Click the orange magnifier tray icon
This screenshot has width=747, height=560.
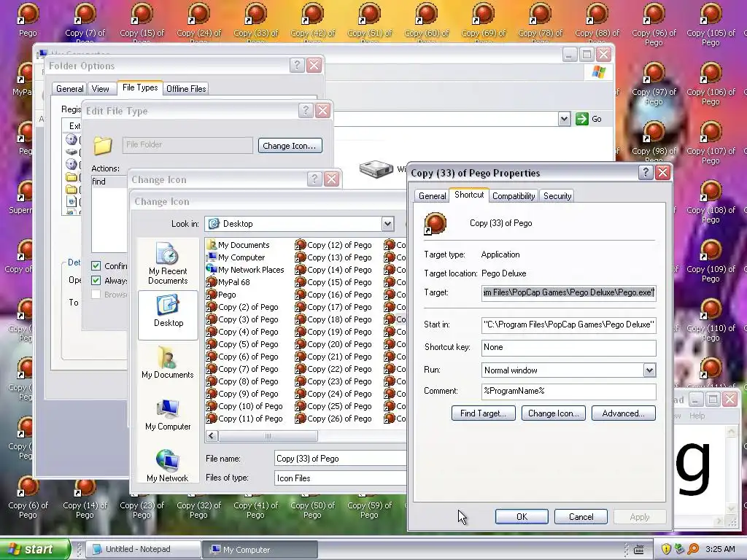click(x=693, y=549)
